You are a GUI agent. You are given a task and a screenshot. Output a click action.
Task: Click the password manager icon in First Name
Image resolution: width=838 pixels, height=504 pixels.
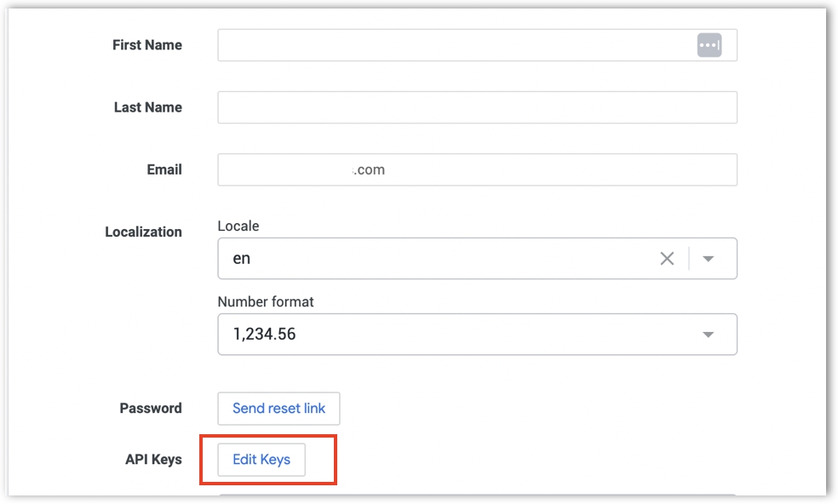pos(709,45)
